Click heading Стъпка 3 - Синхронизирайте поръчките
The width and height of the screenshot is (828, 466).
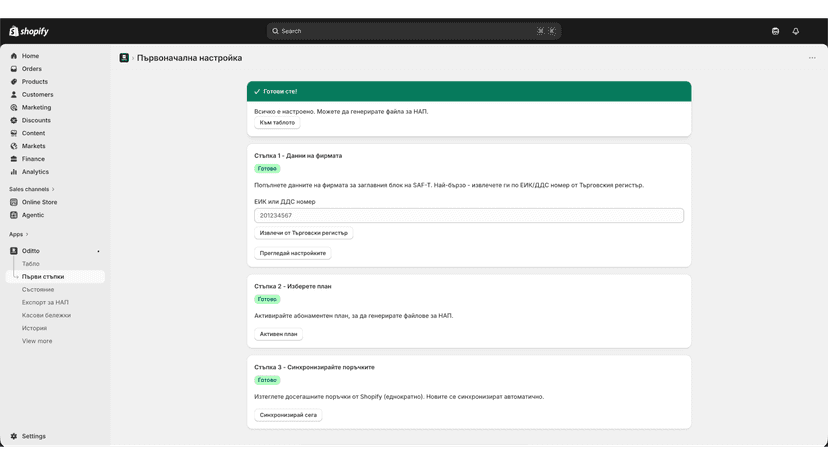click(x=315, y=367)
